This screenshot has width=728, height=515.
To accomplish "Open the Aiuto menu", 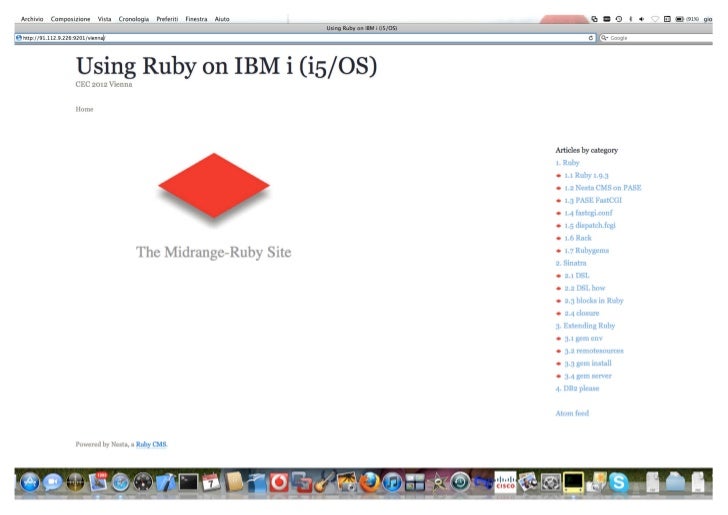I will (222, 19).
